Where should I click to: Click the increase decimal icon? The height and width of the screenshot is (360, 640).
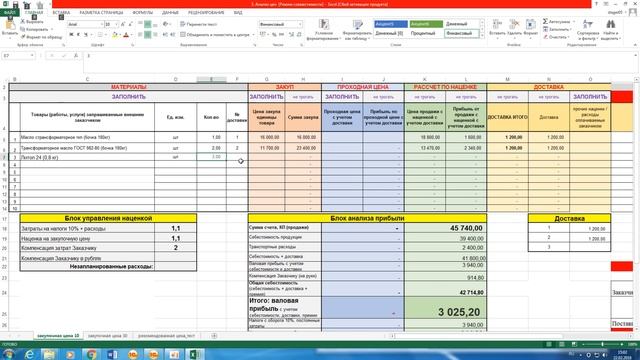coord(291,35)
